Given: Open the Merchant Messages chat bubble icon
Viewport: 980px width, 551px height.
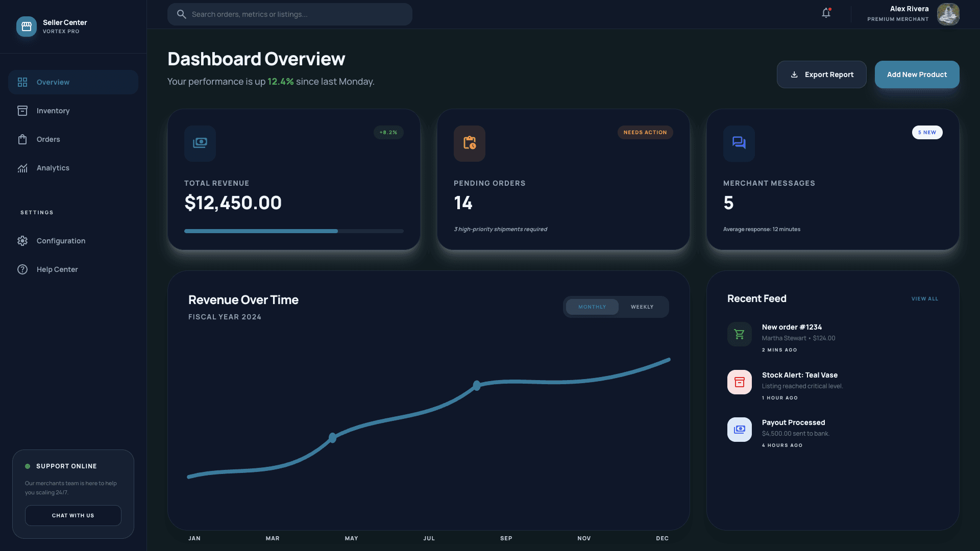Looking at the screenshot, I should pos(739,143).
